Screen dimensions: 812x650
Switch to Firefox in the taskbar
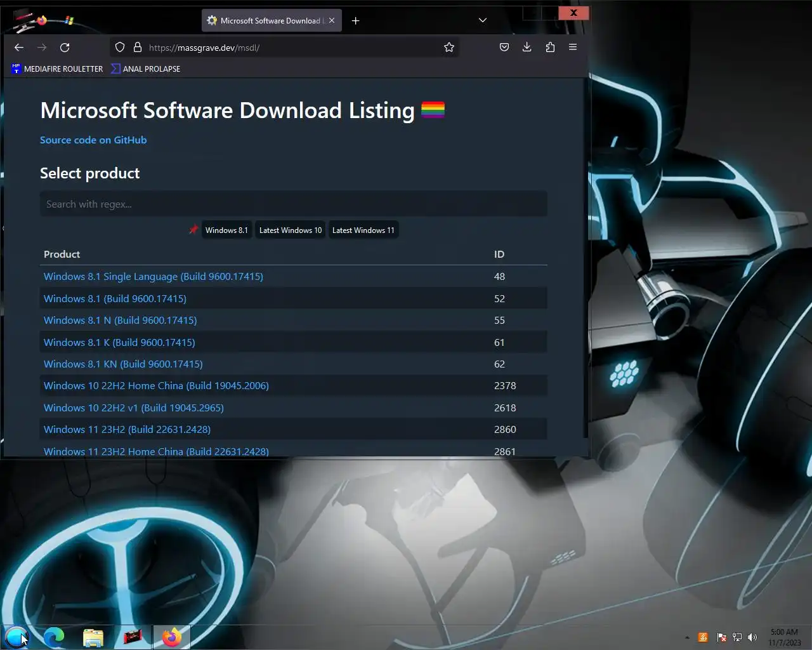point(171,637)
